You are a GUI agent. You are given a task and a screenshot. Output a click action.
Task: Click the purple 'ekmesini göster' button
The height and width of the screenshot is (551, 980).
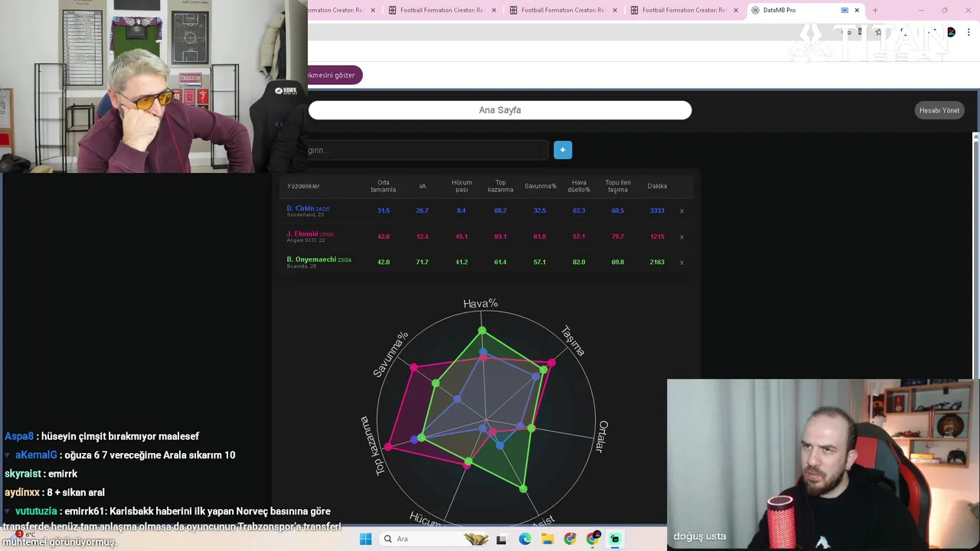point(334,75)
